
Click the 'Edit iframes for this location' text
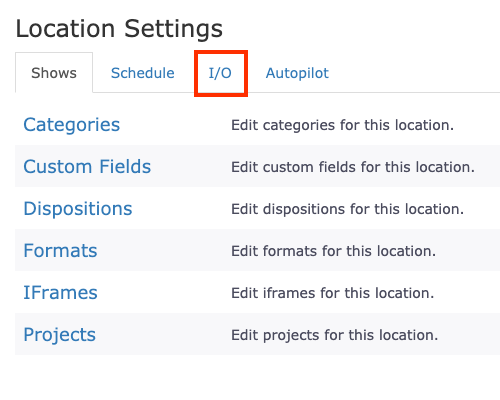(x=332, y=293)
